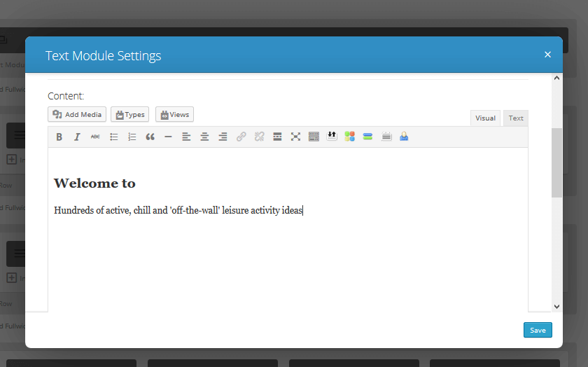This screenshot has width=588, height=367.
Task: Center align the text
Action: 204,137
